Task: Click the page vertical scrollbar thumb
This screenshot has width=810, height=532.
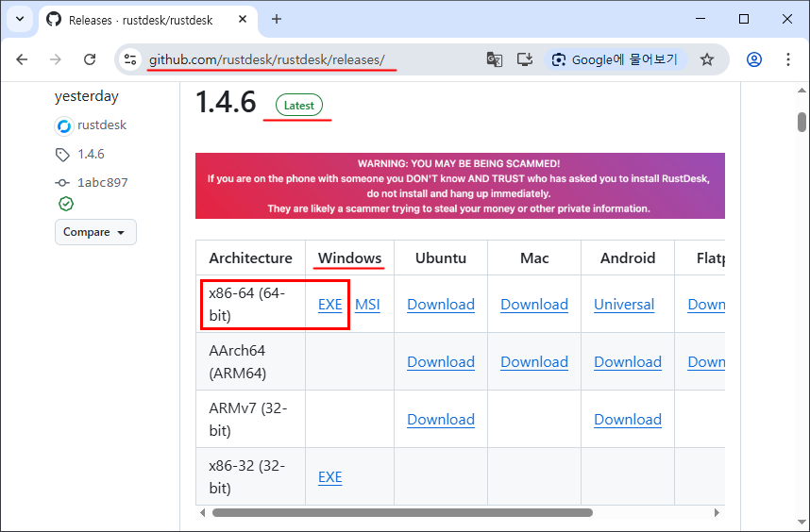Action: 802,123
